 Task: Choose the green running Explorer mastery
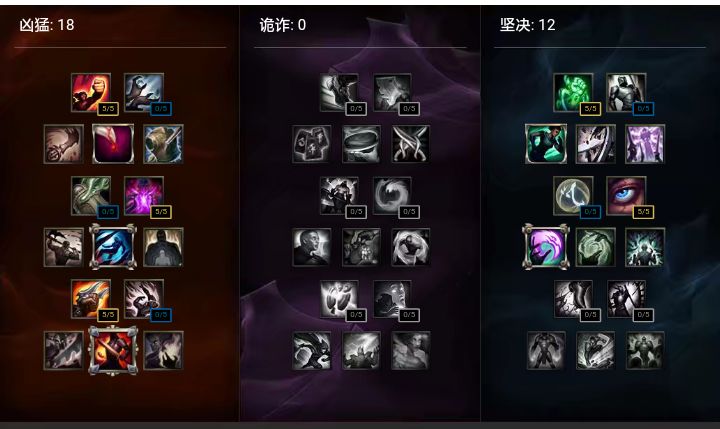546,144
